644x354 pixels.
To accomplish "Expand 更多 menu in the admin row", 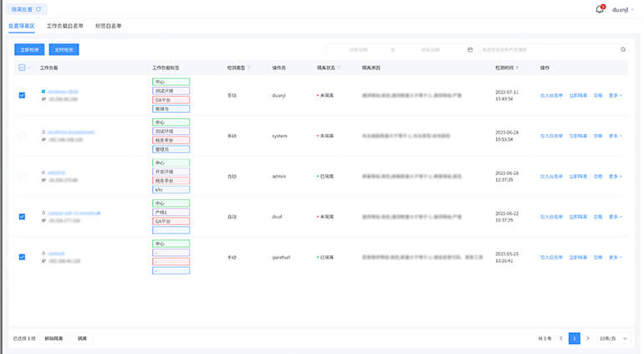I will pos(615,176).
